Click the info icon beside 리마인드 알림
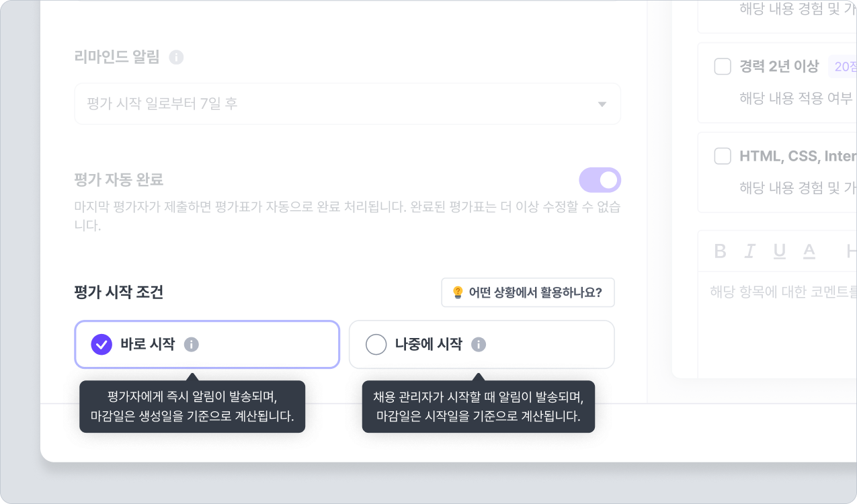857x504 pixels. coord(176,57)
